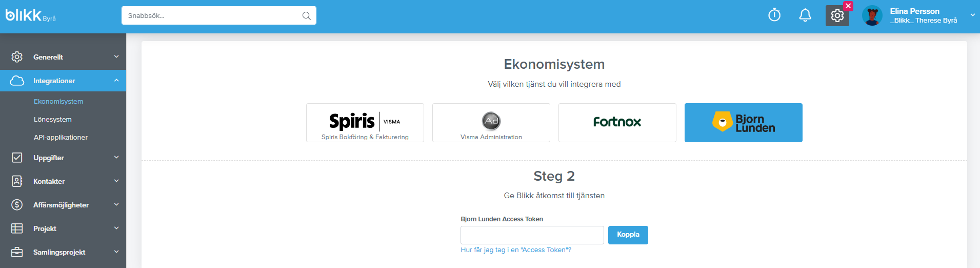The height and width of the screenshot is (268, 980).
Task: Select the Fortnox integration tile
Action: (617, 123)
